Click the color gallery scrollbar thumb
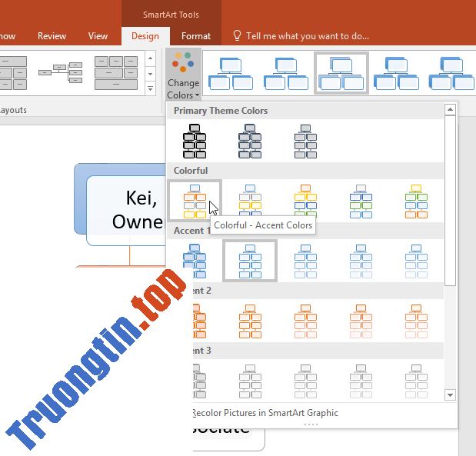The height and width of the screenshot is (456, 476). 450,201
